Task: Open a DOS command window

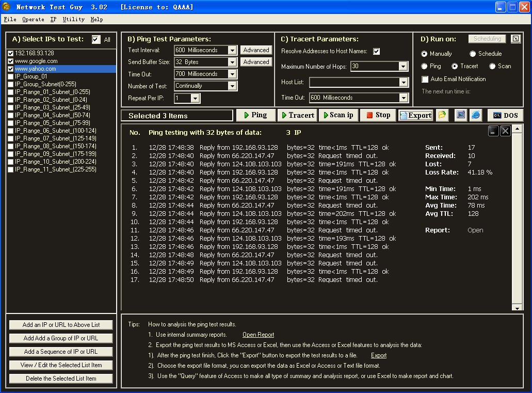Action: pos(505,115)
